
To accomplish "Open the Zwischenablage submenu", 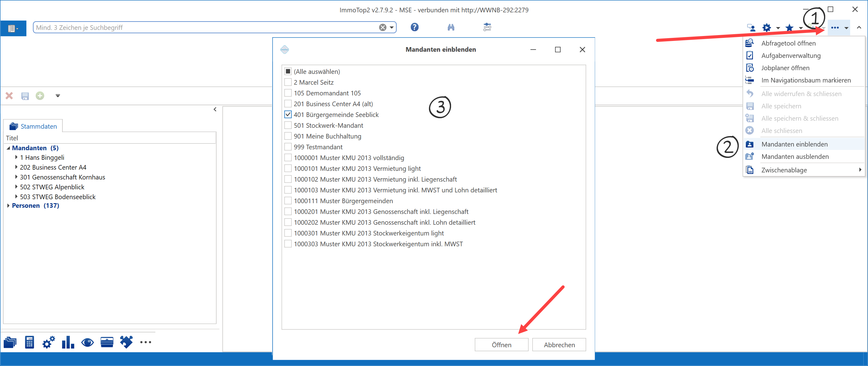I will 804,170.
